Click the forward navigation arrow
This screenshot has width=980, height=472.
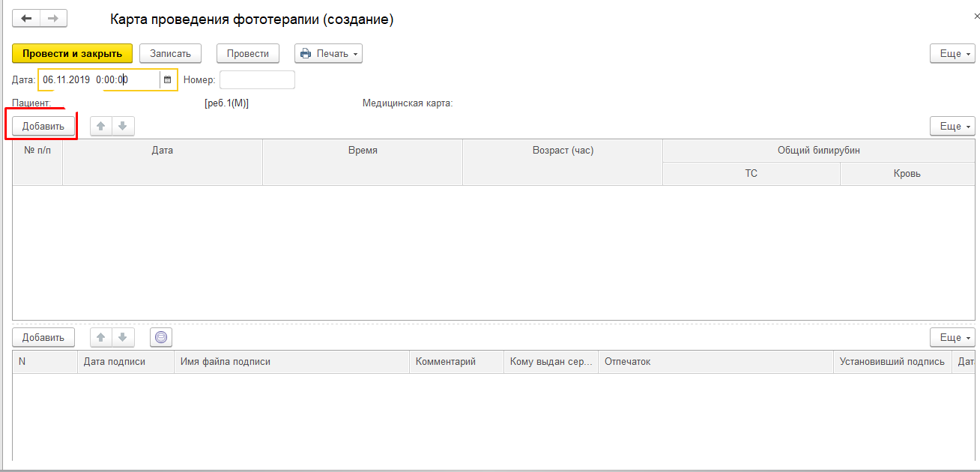tap(53, 19)
